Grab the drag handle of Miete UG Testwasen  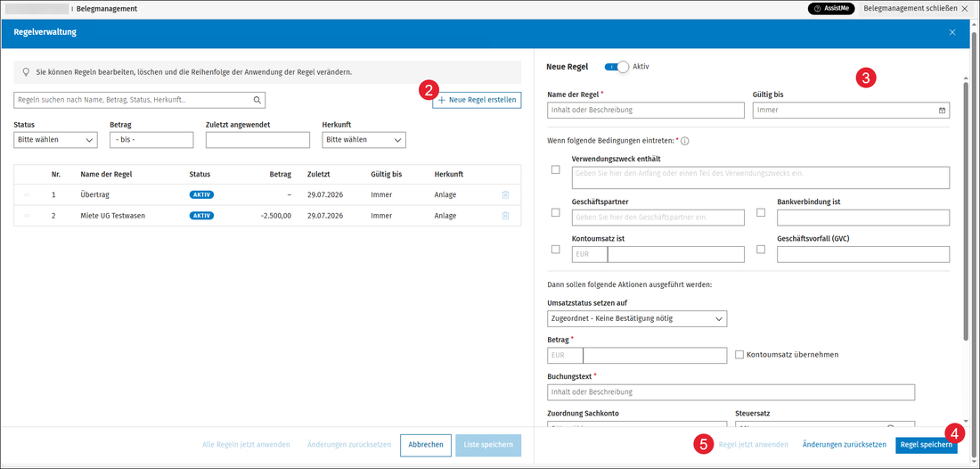click(27, 216)
